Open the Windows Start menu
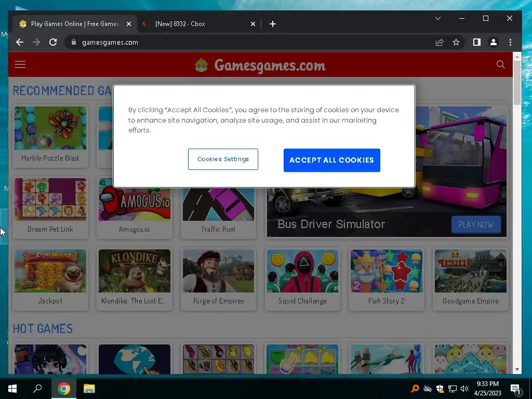 (x=12, y=389)
